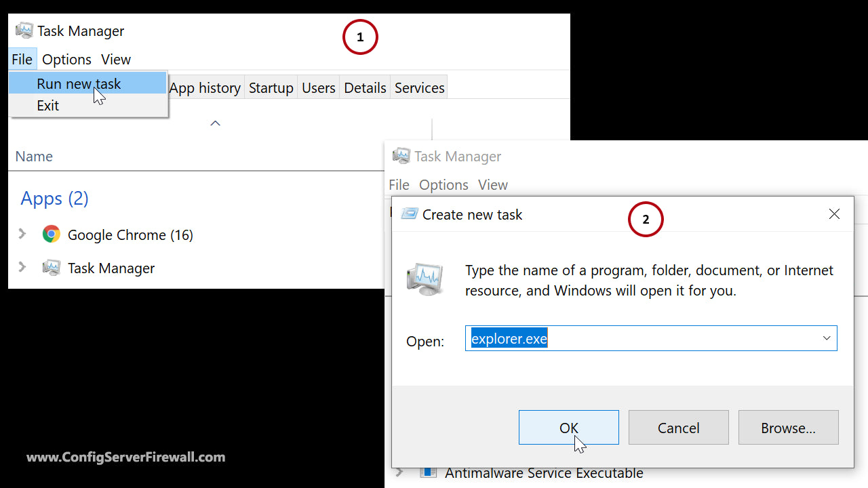This screenshot has width=868, height=488.
Task: Click Browse to pick a program file
Action: coord(788,427)
